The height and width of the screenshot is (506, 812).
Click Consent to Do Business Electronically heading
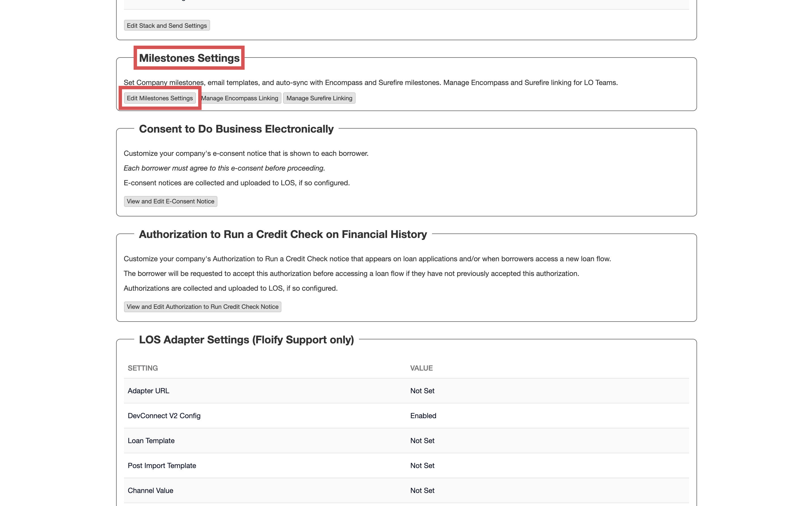click(x=236, y=129)
